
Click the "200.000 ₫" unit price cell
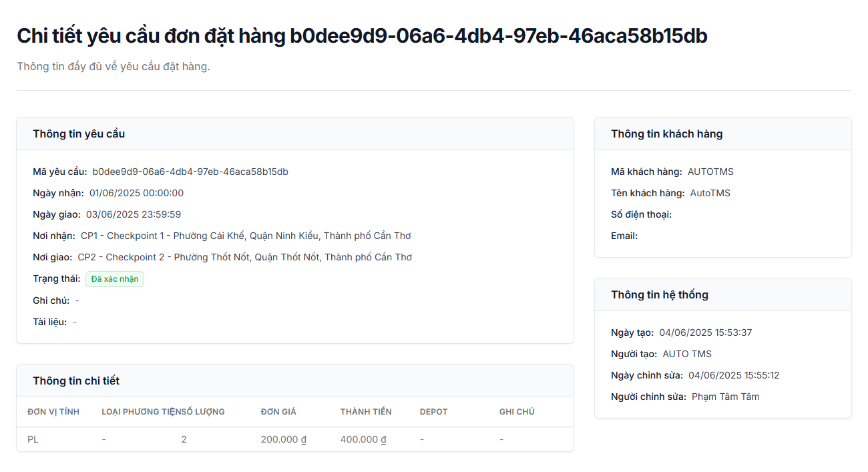click(284, 439)
